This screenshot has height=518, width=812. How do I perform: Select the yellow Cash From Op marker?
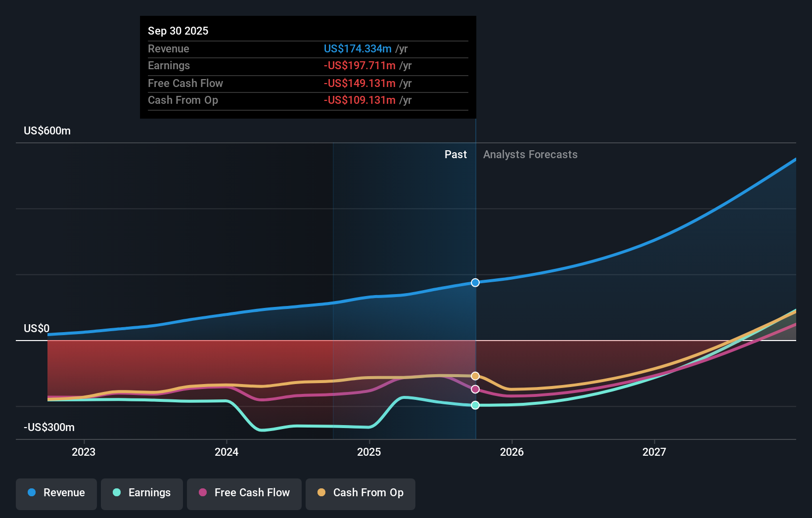click(475, 376)
